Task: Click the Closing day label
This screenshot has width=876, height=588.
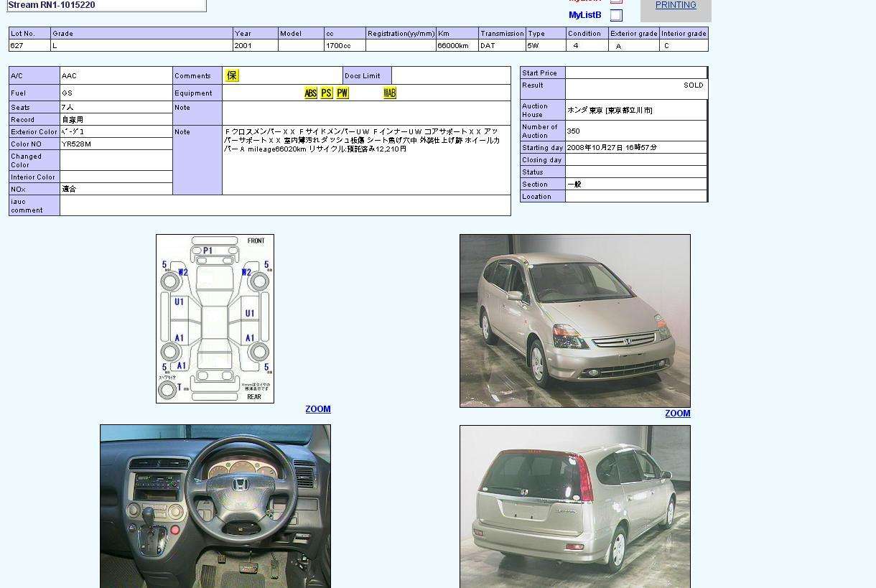Action: tap(543, 160)
